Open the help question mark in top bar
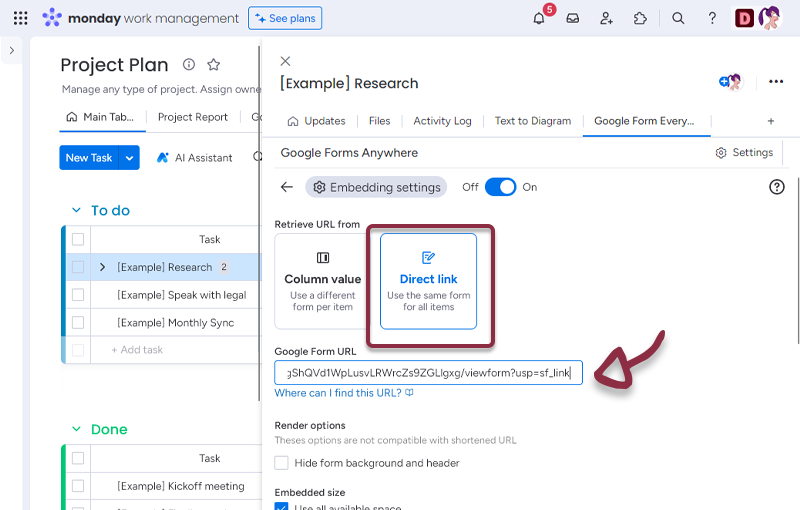This screenshot has height=510, width=800. click(712, 18)
